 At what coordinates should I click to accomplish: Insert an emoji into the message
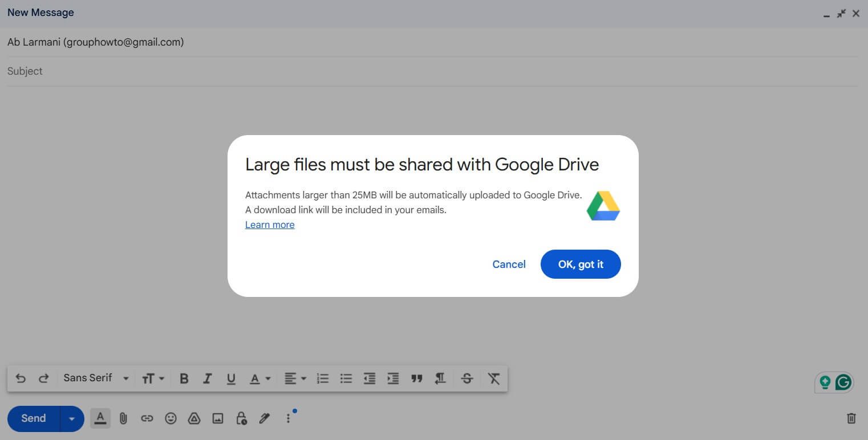(x=171, y=418)
